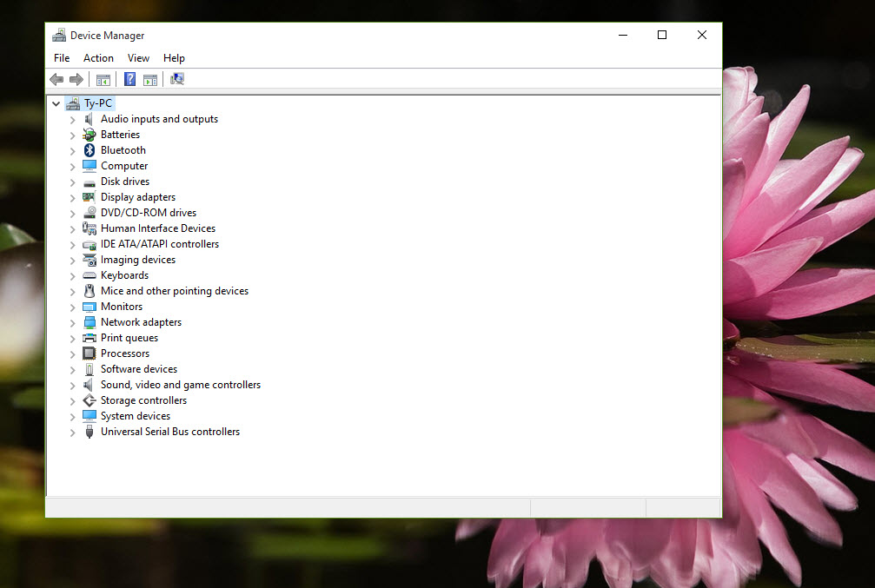Open the File menu
Screen dimensions: 875x588
tap(62, 58)
